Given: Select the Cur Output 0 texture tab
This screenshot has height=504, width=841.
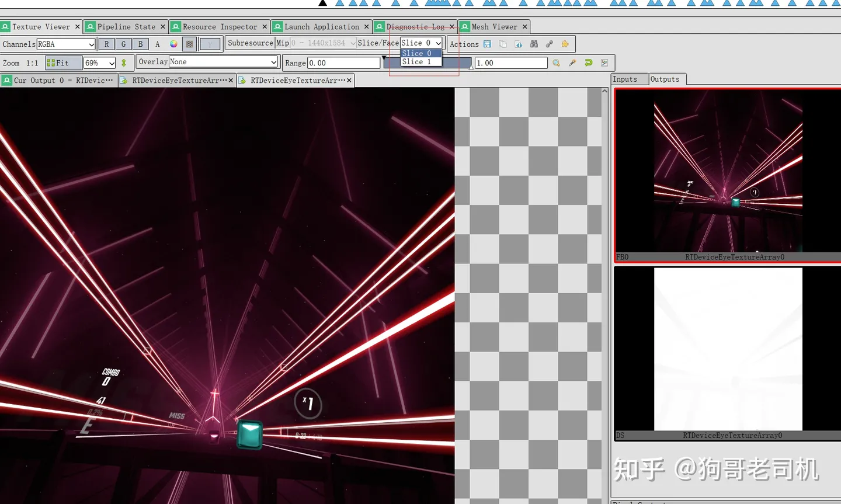Looking at the screenshot, I should [x=58, y=81].
